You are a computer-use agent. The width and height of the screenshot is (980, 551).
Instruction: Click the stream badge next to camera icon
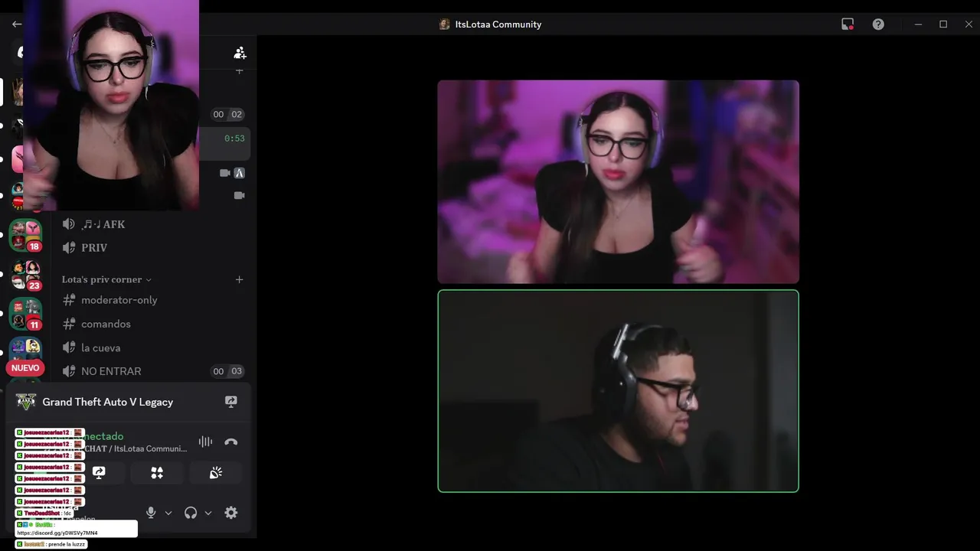(x=240, y=173)
